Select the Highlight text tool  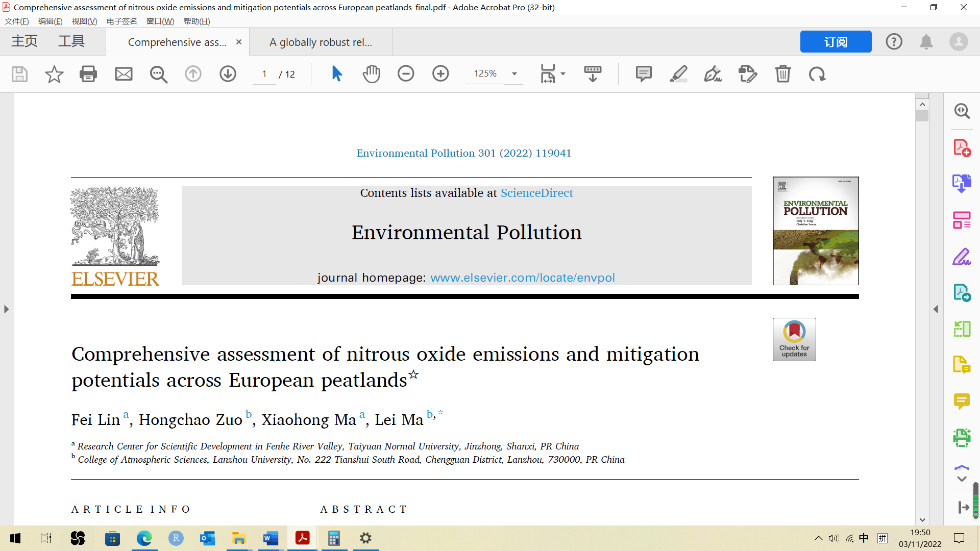point(678,74)
